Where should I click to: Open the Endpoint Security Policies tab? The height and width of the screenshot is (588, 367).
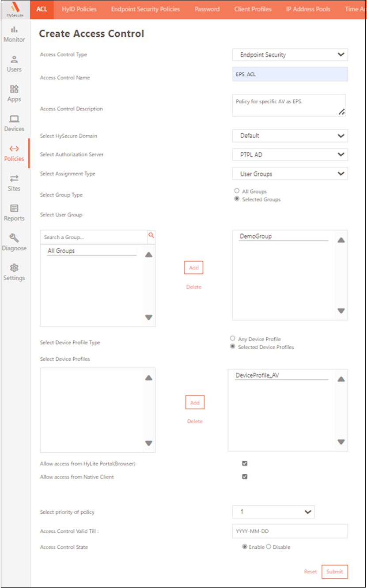(145, 9)
